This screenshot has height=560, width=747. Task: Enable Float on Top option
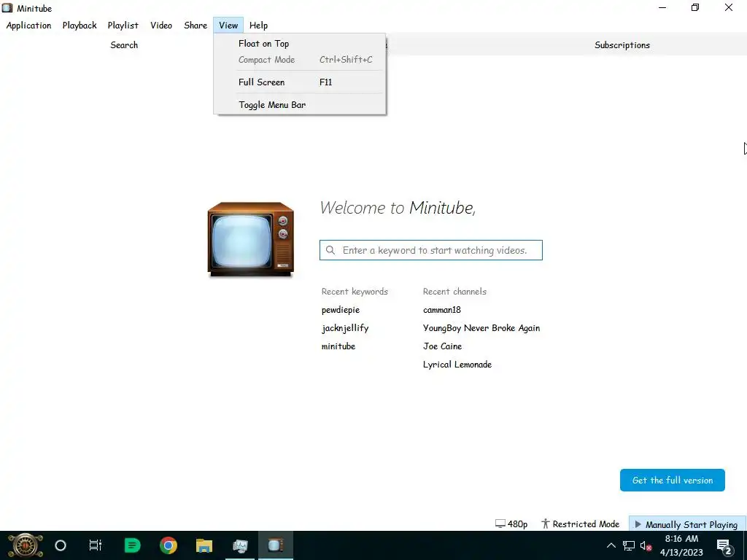tap(300, 43)
